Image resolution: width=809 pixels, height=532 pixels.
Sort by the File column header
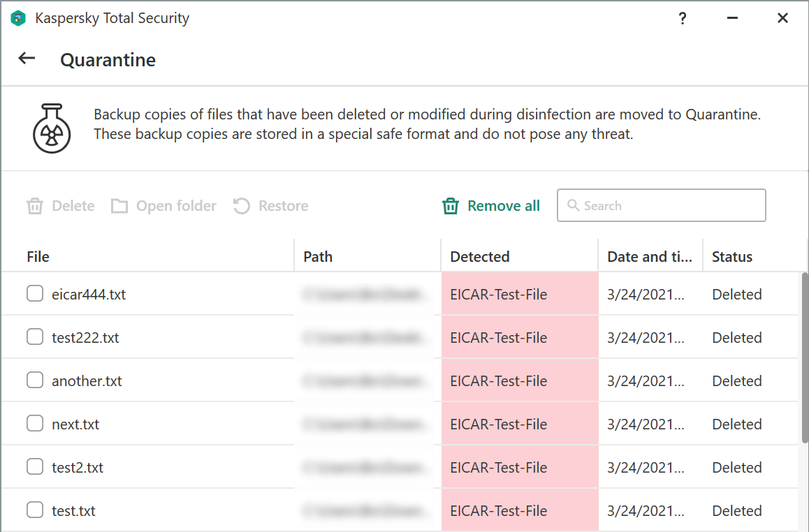coord(38,257)
